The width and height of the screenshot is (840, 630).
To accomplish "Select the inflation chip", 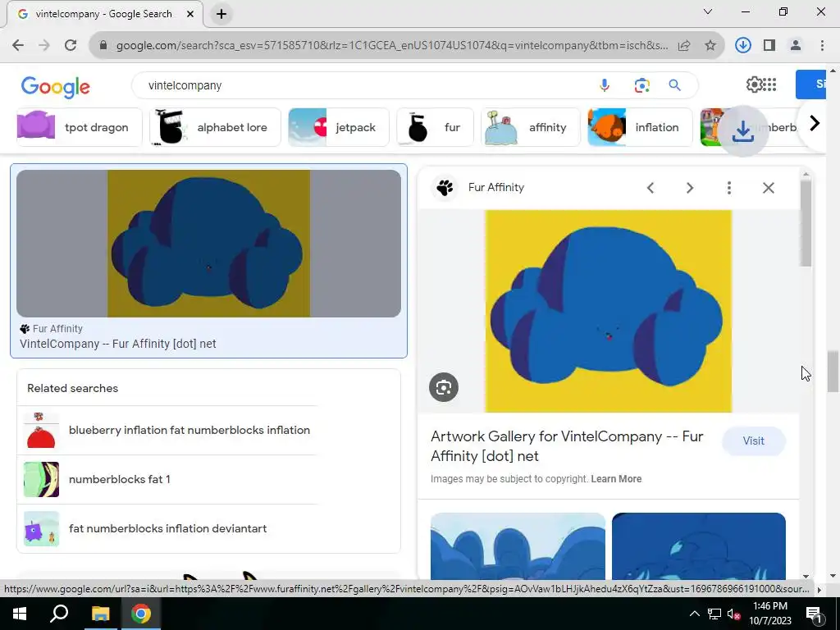I will pos(640,127).
